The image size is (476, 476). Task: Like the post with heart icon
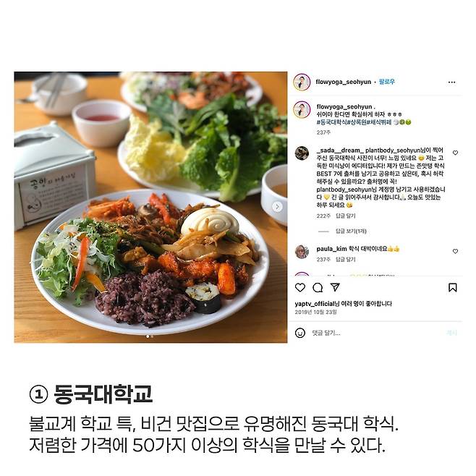[300, 287]
